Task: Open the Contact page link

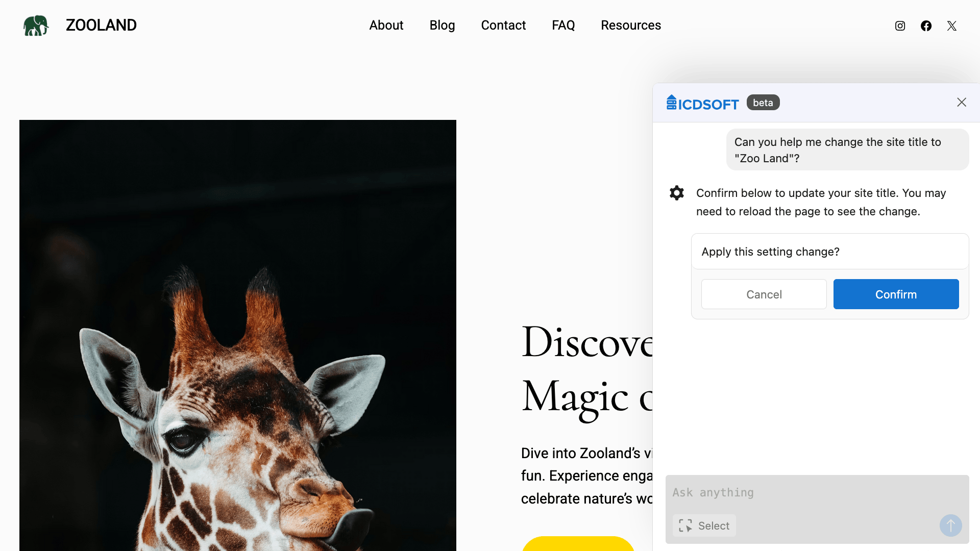Action: pos(503,25)
